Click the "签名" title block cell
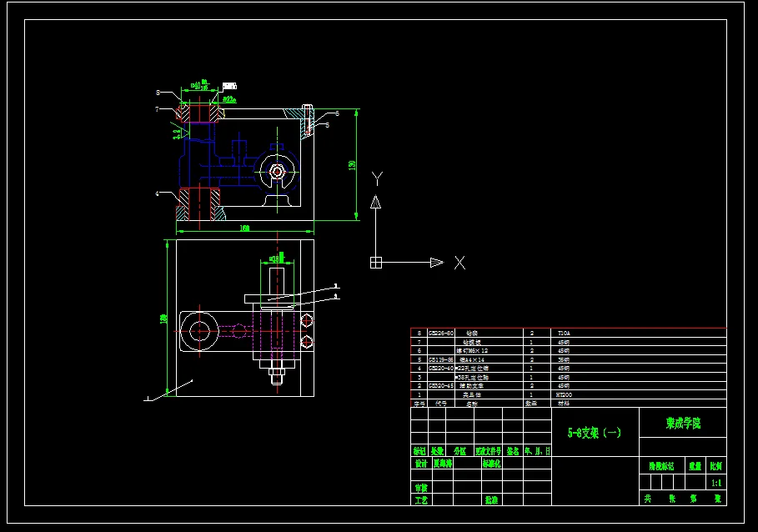The height and width of the screenshot is (532, 758). 513,451
